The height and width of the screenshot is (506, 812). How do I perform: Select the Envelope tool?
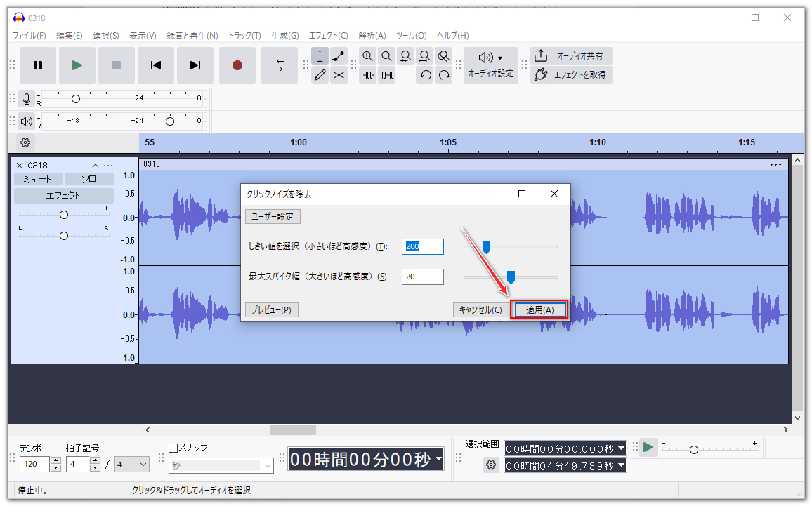click(339, 56)
